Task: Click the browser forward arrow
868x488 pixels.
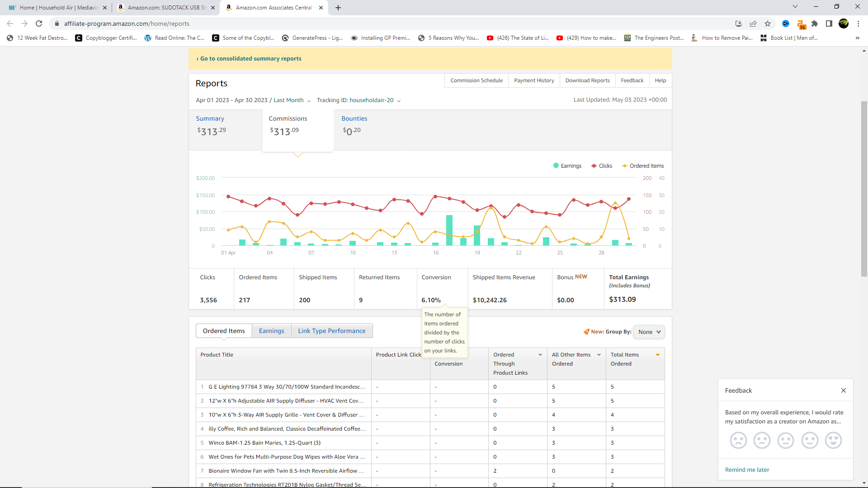Action: pos(24,23)
